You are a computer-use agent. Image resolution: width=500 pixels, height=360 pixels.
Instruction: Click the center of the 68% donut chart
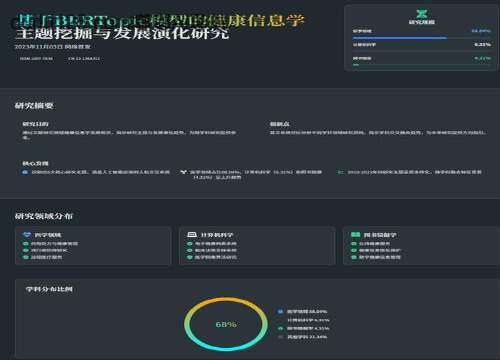(x=226, y=324)
